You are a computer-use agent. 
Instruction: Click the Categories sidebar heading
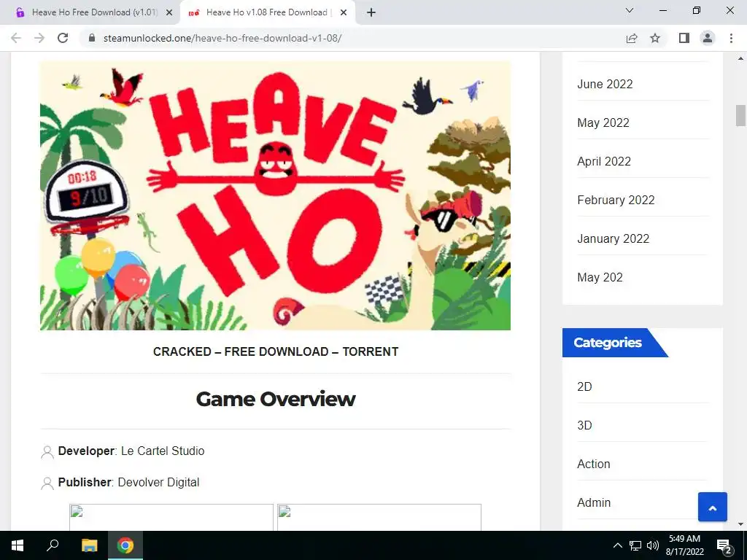point(608,343)
